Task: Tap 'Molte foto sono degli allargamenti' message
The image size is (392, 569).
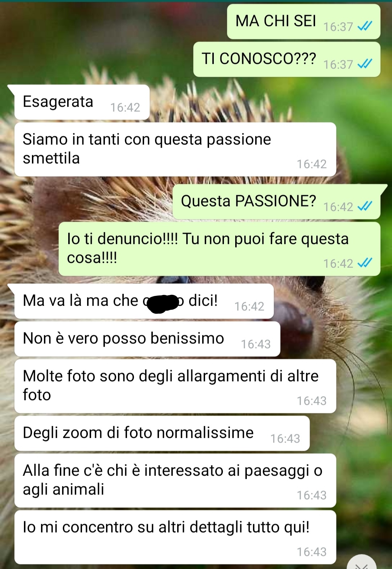Action: click(x=175, y=386)
